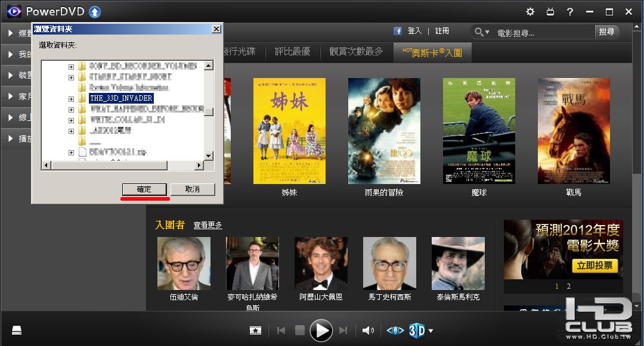Image resolution: width=644 pixels, height=346 pixels.
Task: Open the 雨果的冒險 movie poster
Action: pyautogui.click(x=384, y=131)
